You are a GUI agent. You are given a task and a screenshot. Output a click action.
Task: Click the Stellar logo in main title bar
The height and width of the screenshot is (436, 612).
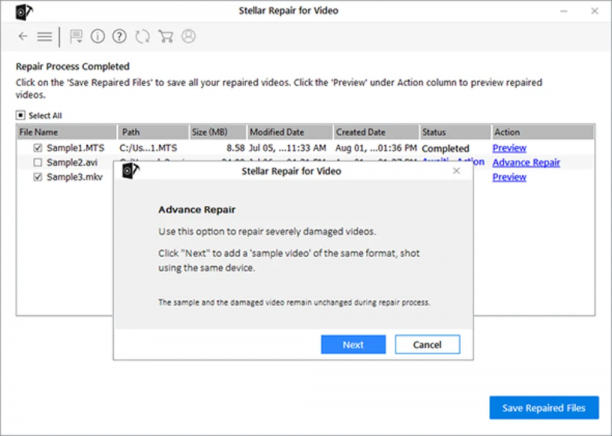[24, 12]
